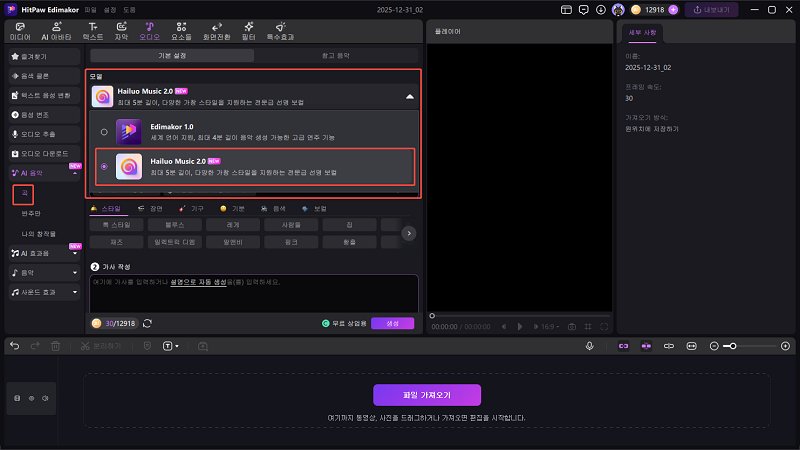Screen dimensions: 800x450
Task: Open Text to Speech in the sidebar
Action: click(44, 95)
